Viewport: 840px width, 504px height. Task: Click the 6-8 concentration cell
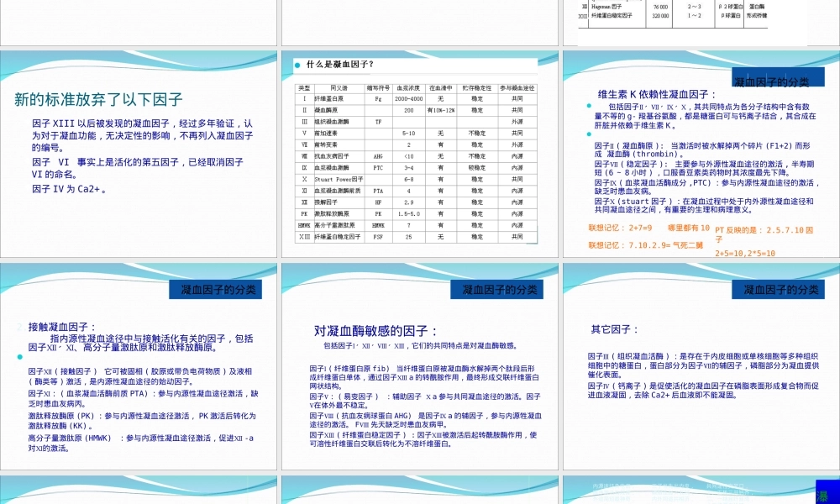409,180
